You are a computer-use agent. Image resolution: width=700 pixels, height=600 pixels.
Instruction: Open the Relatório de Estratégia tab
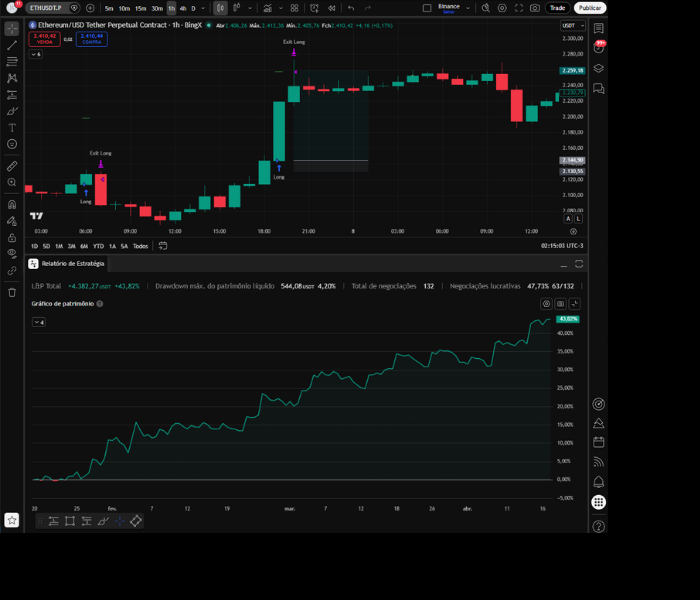(67, 264)
